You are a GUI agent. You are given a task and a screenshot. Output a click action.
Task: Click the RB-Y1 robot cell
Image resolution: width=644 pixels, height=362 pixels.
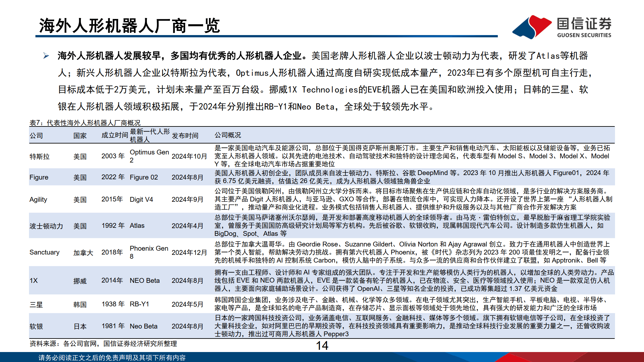pyautogui.click(x=139, y=304)
